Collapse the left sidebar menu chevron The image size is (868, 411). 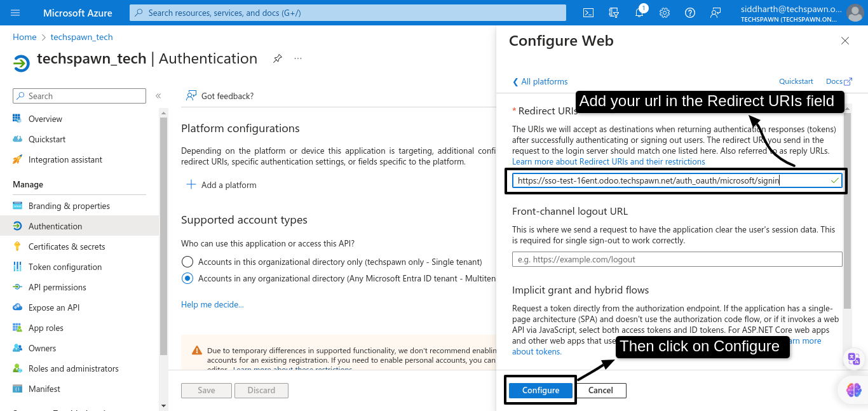pos(158,96)
